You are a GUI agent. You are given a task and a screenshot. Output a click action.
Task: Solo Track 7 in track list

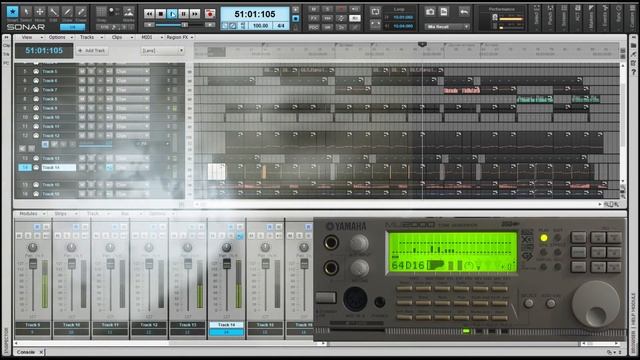(91, 90)
